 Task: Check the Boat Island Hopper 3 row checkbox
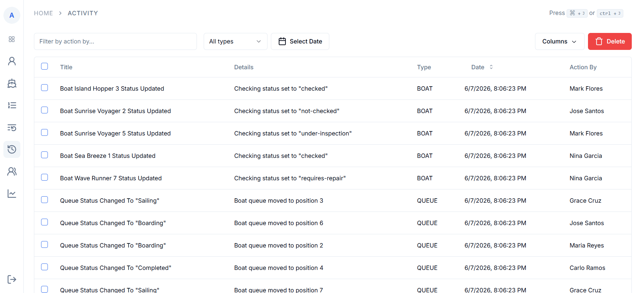coord(44,88)
